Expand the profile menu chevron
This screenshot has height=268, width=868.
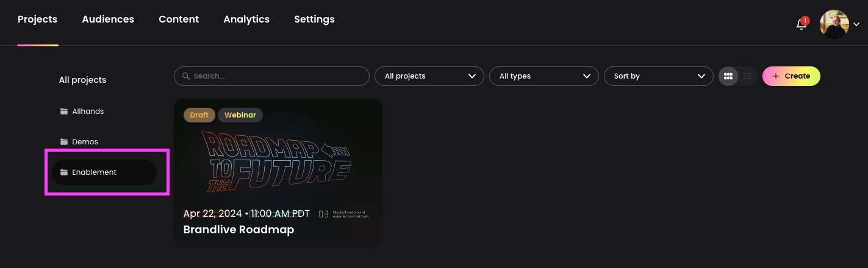(856, 25)
